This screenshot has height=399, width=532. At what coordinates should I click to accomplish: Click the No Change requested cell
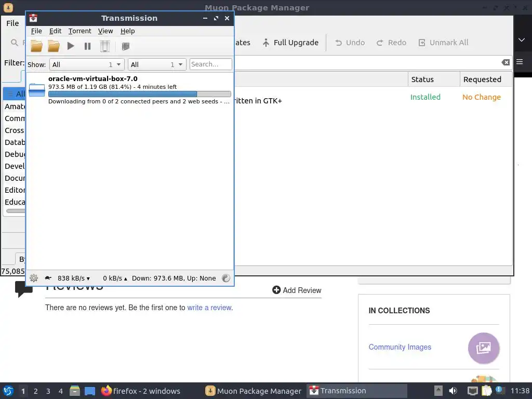(x=482, y=97)
